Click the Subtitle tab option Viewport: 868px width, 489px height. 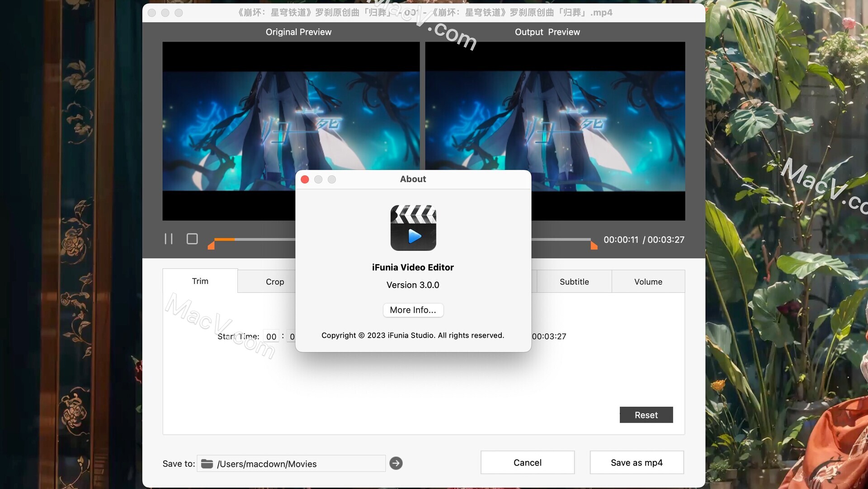point(574,281)
